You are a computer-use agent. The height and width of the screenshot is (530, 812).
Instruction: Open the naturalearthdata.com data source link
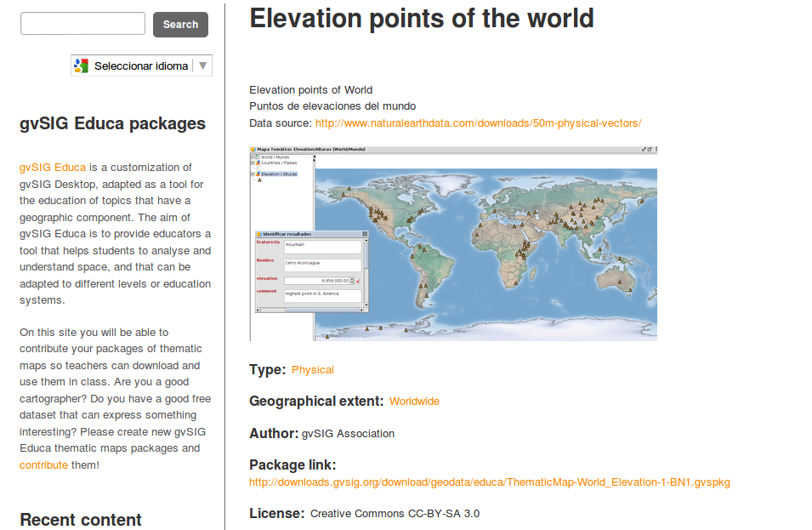coord(478,123)
